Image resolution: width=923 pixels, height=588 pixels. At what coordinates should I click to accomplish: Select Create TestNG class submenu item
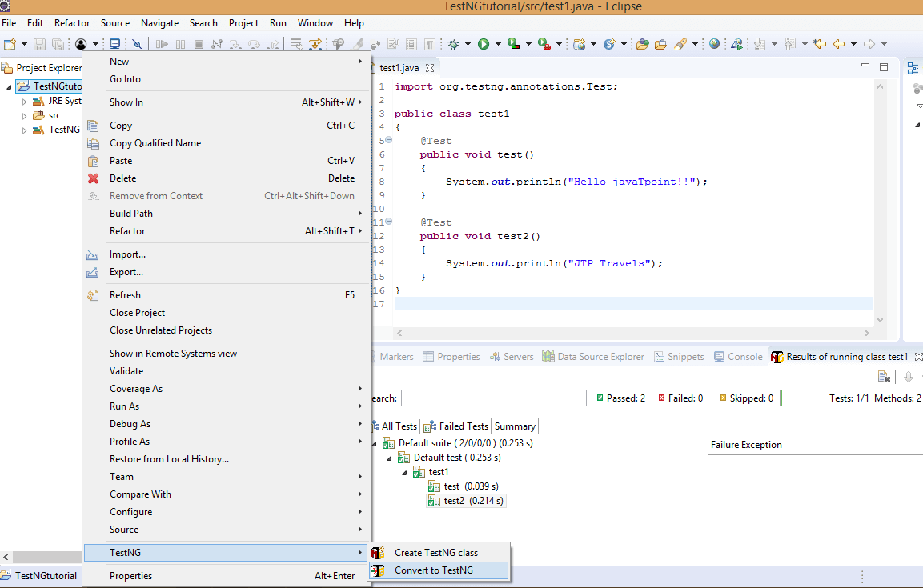pos(438,553)
